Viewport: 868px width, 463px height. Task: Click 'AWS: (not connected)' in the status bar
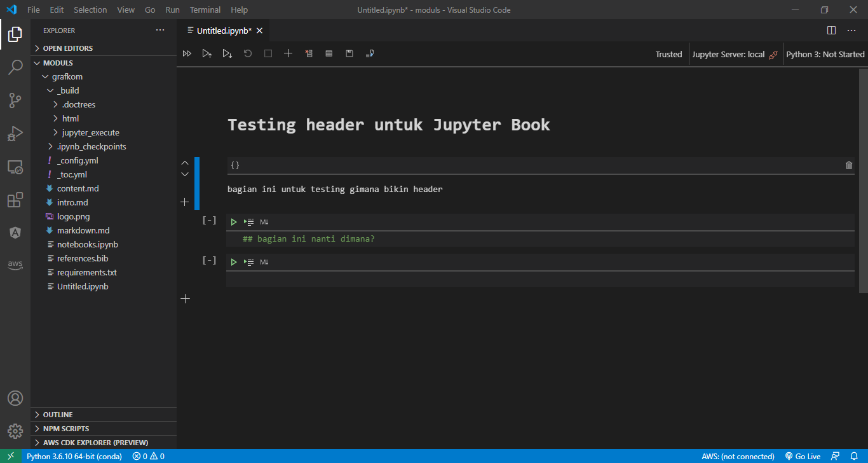pos(738,456)
